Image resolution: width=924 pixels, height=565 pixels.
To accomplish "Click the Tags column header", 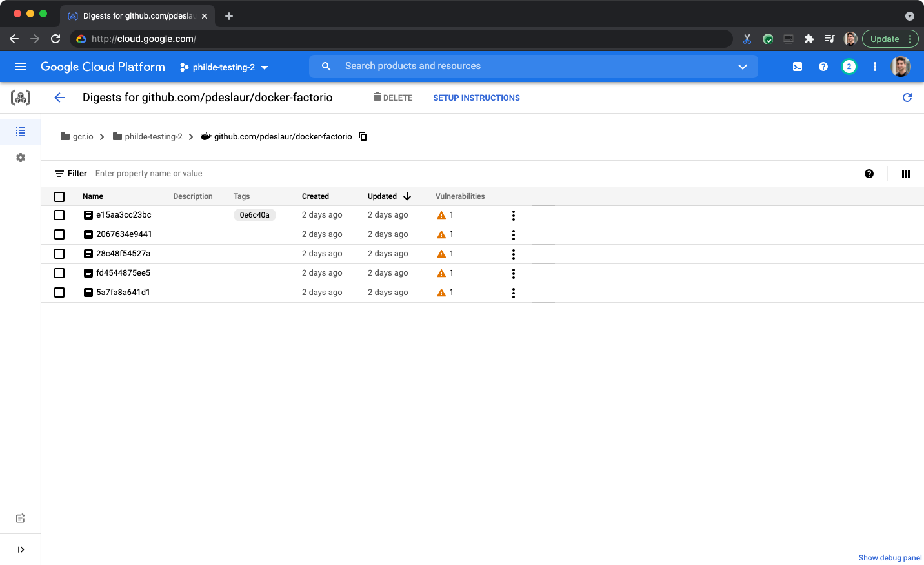I will [x=241, y=196].
